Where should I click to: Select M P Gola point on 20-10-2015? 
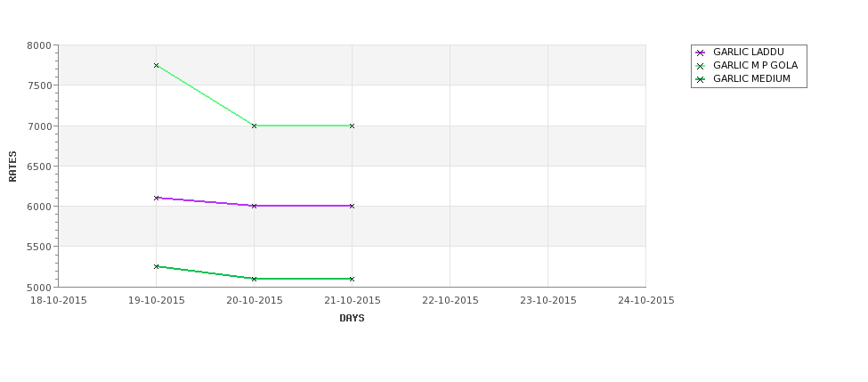click(254, 126)
